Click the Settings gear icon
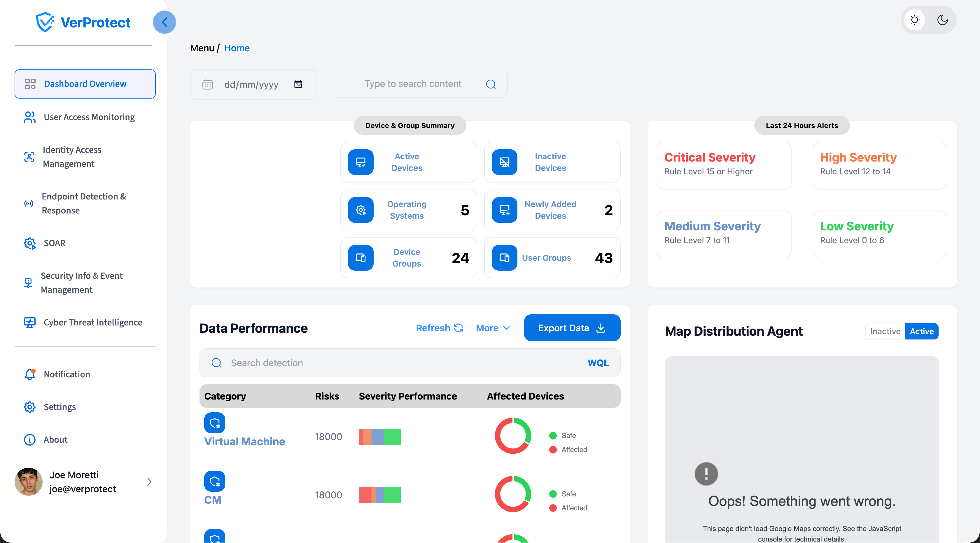The height and width of the screenshot is (543, 980). 30,407
